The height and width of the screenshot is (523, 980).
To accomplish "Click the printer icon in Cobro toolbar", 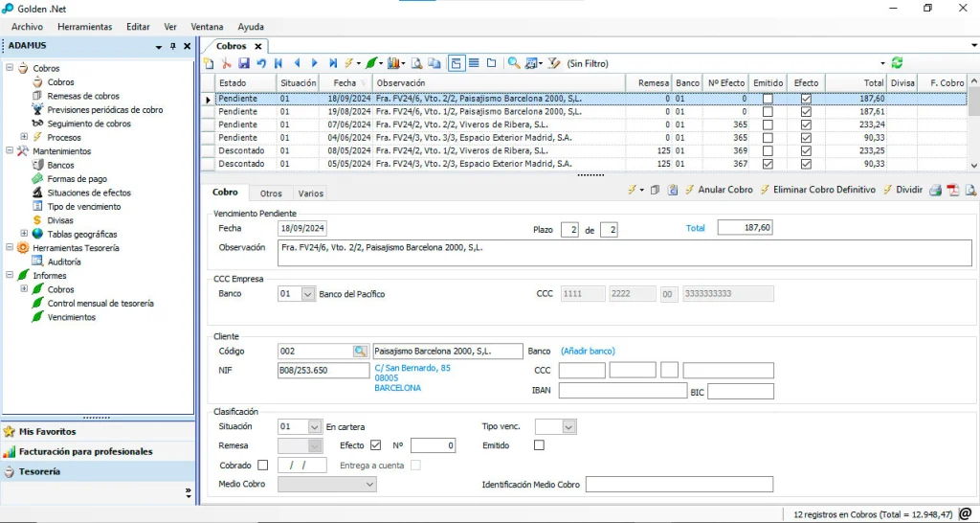I will (936, 190).
